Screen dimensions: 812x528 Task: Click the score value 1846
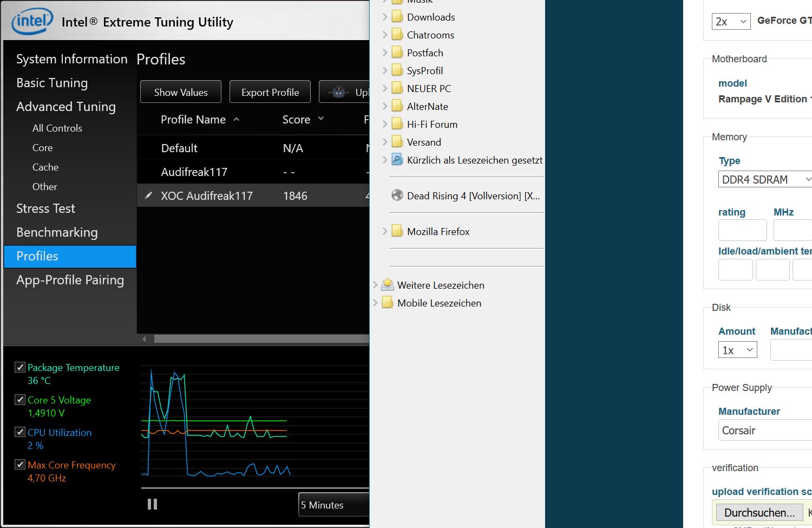pyautogui.click(x=295, y=195)
